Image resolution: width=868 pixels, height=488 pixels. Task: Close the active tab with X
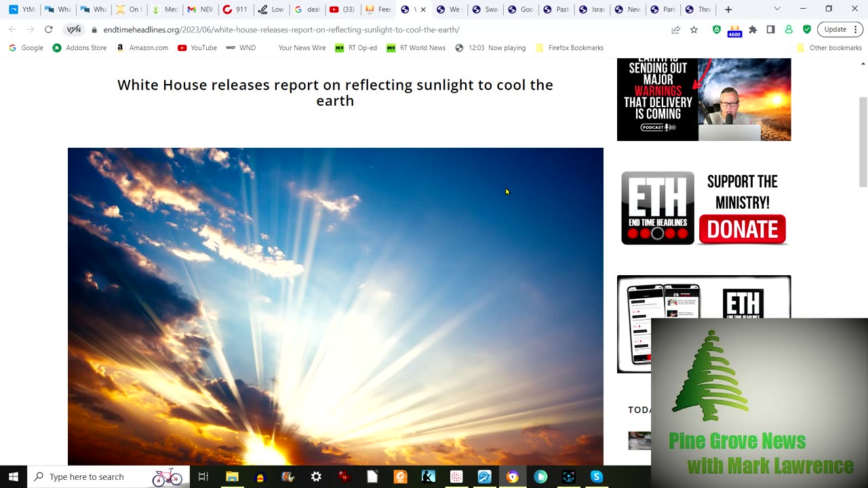[423, 9]
